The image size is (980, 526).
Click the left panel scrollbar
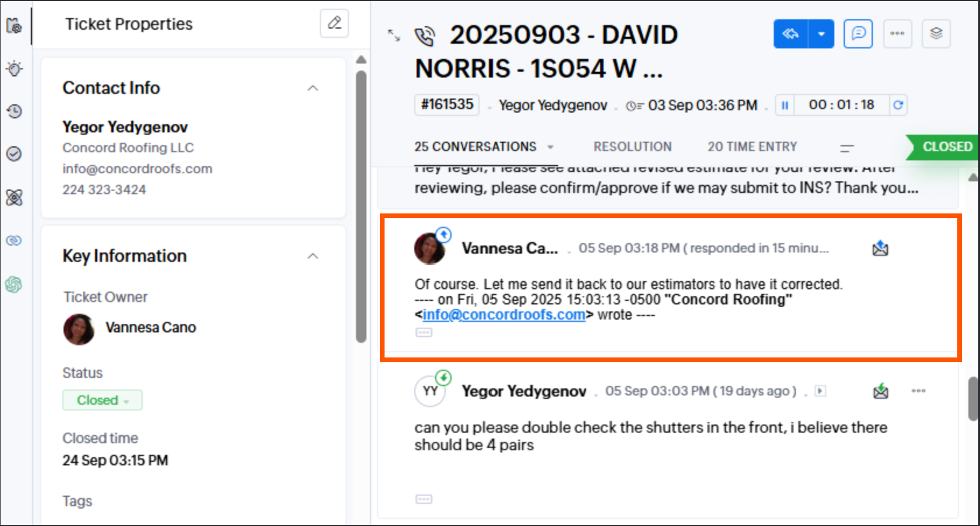point(361,207)
